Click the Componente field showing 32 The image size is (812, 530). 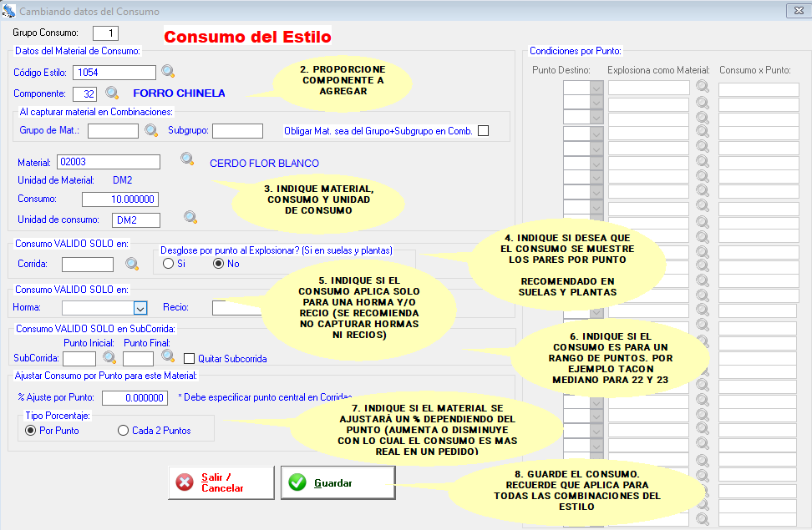pyautogui.click(x=85, y=93)
